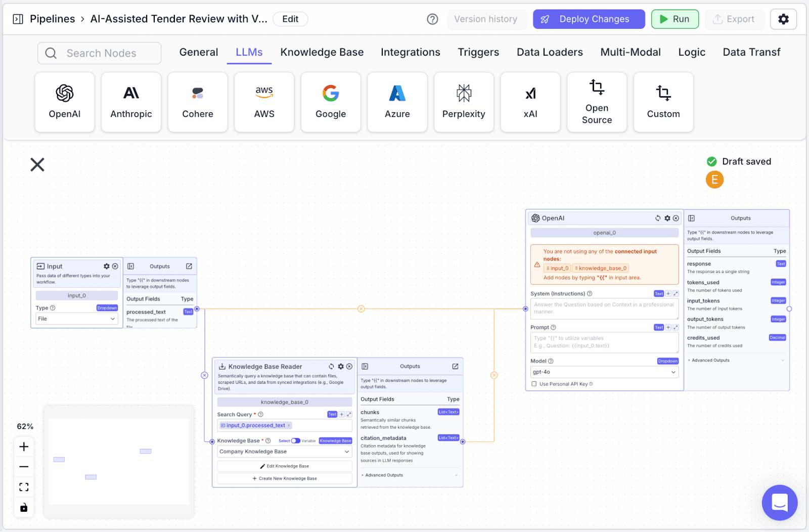Switch to the General tab
This screenshot has width=809, height=532.
coord(199,52)
